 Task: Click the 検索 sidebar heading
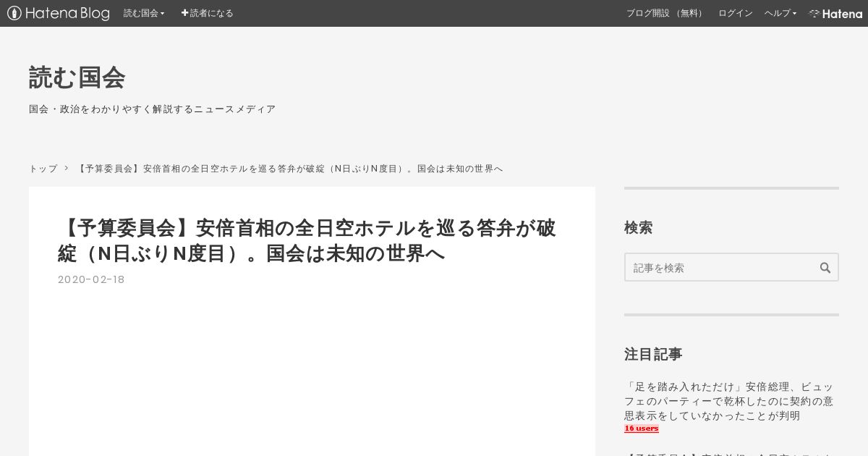[639, 227]
